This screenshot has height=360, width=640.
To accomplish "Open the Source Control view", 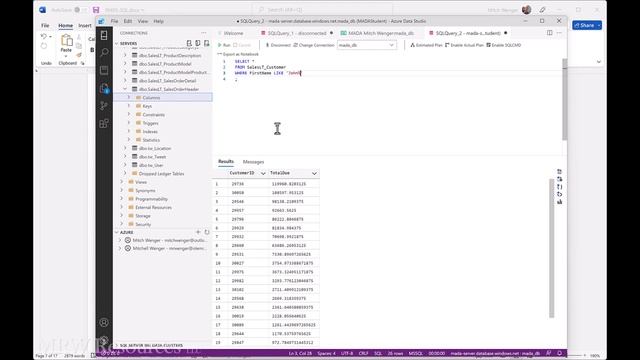I will pos(104,105).
